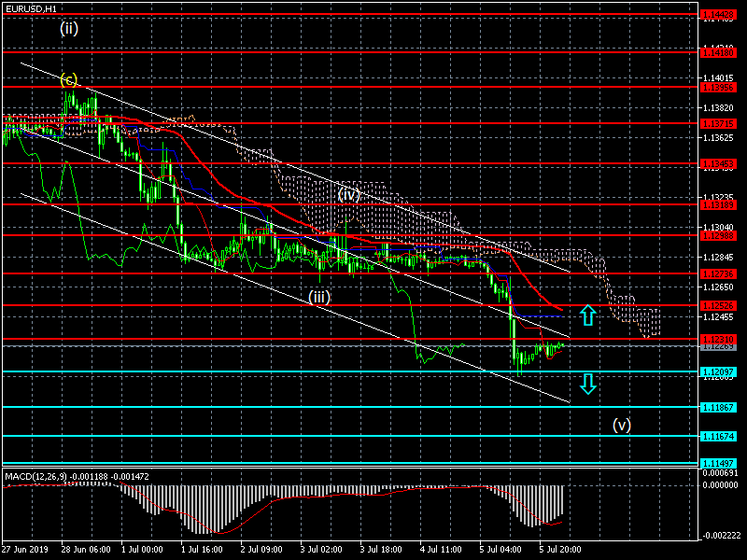
Task: Select the yellow (c) wave label
Action: [68, 80]
